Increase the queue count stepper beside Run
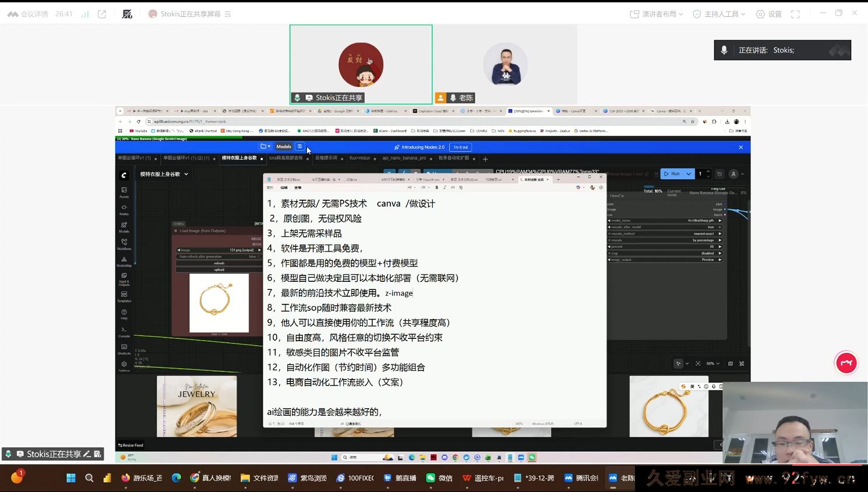The width and height of the screenshot is (868, 492). click(709, 171)
